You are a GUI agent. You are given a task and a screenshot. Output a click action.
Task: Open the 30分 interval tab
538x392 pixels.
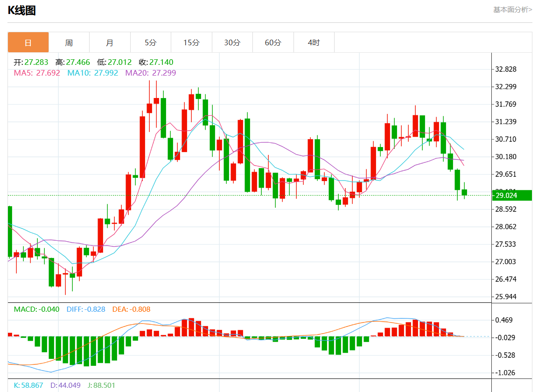232,42
